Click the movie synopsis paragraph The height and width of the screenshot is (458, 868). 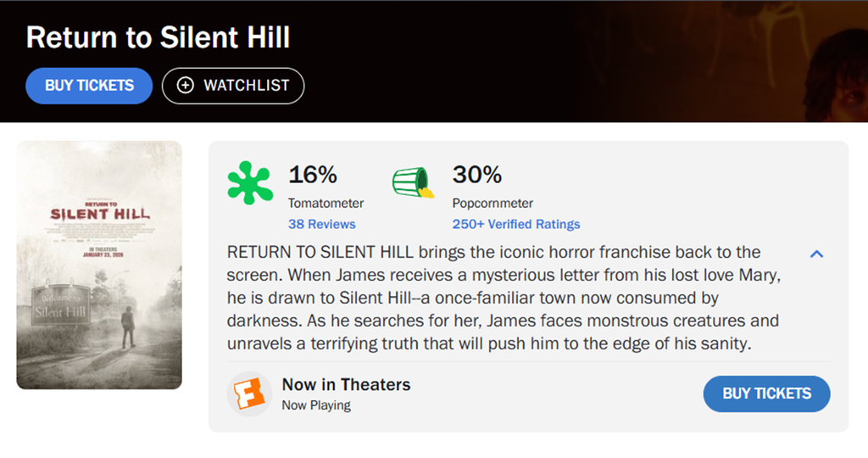pos(505,298)
